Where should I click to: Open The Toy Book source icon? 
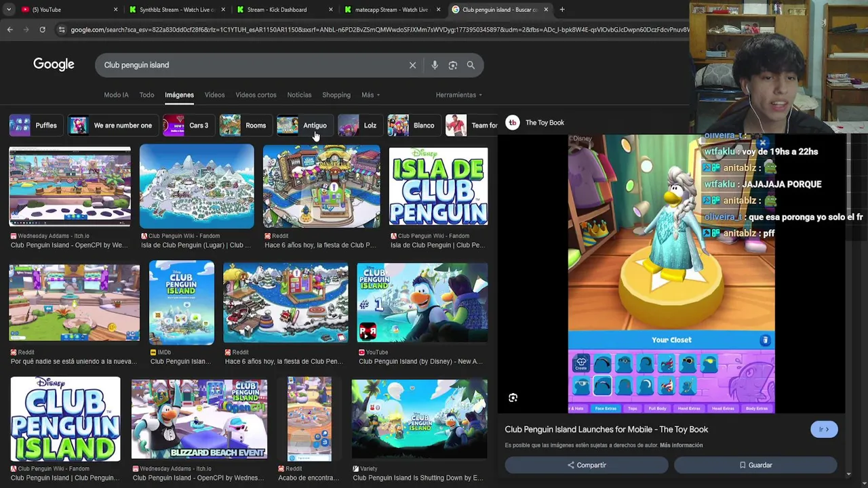coord(512,123)
